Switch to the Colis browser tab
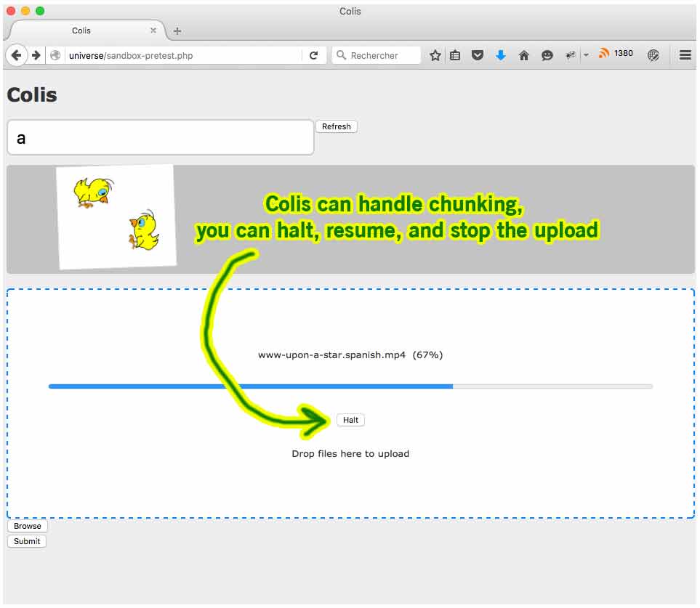The width and height of the screenshot is (700, 608). pyautogui.click(x=82, y=31)
